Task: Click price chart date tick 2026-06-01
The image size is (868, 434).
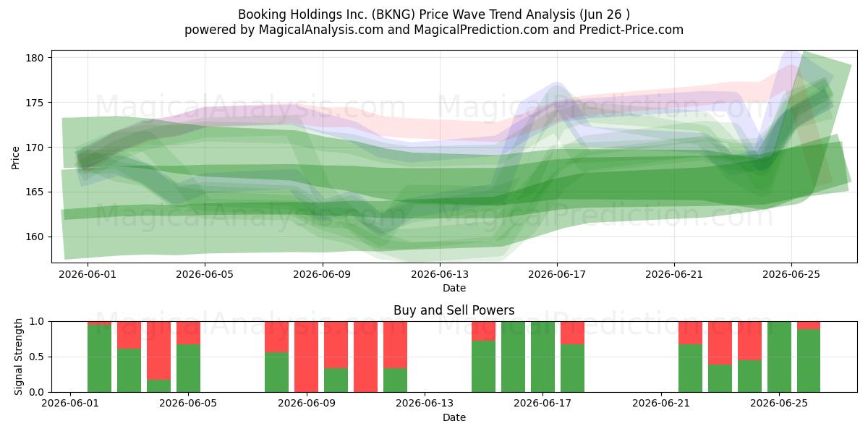Action: coord(88,275)
